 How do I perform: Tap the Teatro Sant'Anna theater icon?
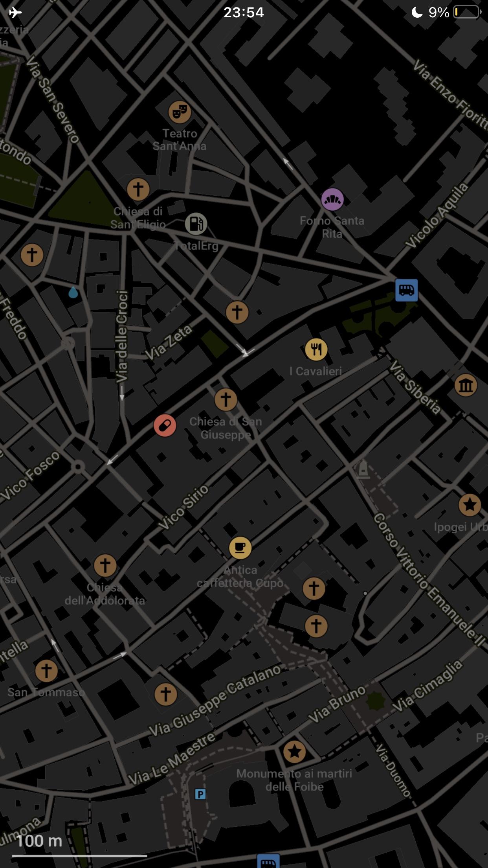tap(180, 112)
